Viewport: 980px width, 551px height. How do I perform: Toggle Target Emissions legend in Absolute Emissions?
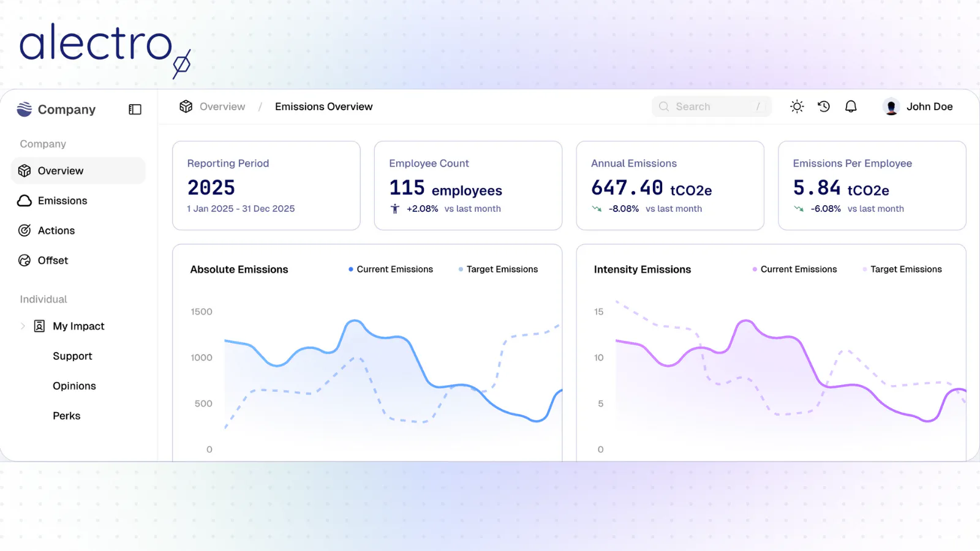(x=498, y=269)
